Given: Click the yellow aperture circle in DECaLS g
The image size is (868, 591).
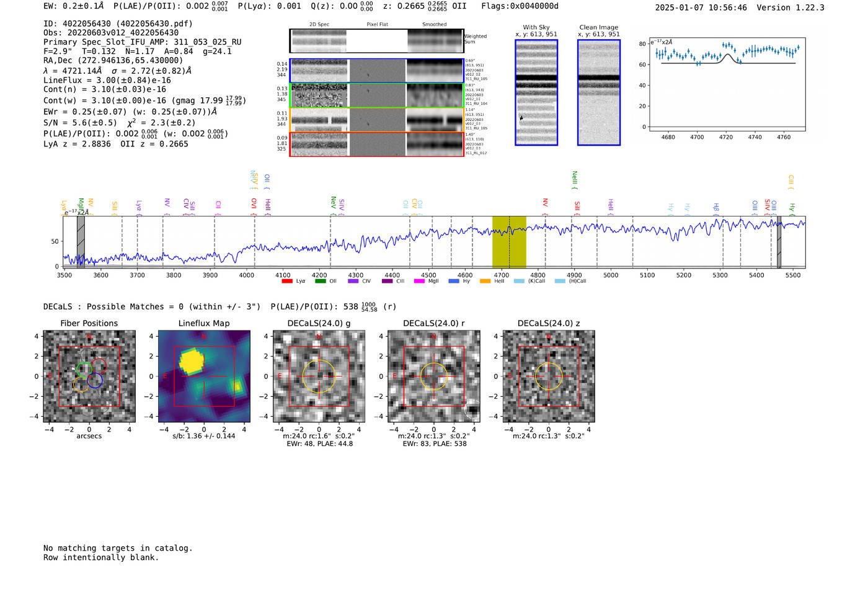Looking at the screenshot, I should [x=319, y=376].
